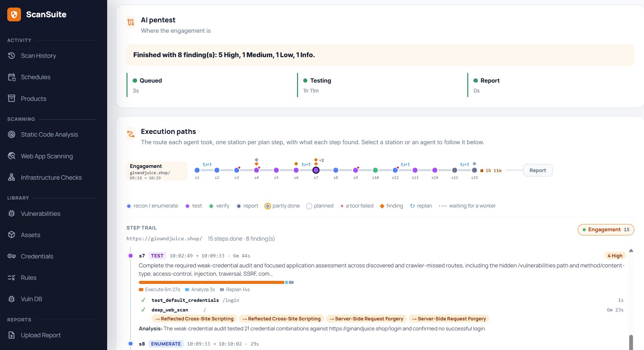Click the Vuln DB bug icon
Image resolution: width=644 pixels, height=350 pixels.
coord(12,299)
